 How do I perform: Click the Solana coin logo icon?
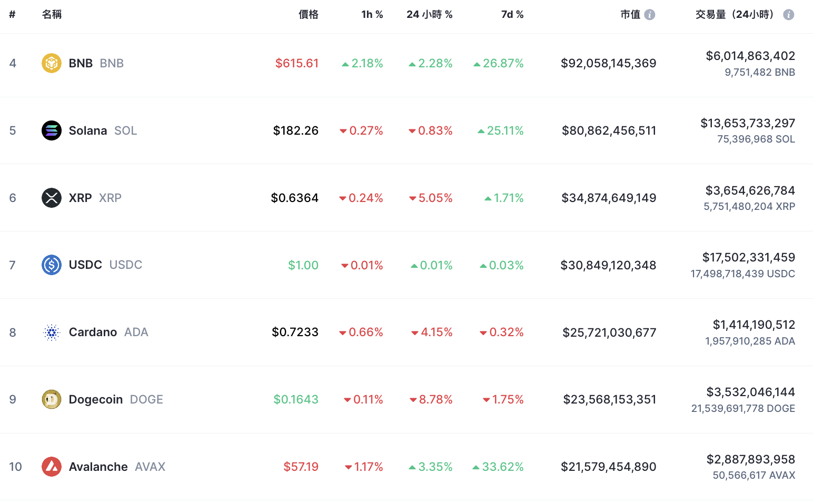[x=52, y=130]
